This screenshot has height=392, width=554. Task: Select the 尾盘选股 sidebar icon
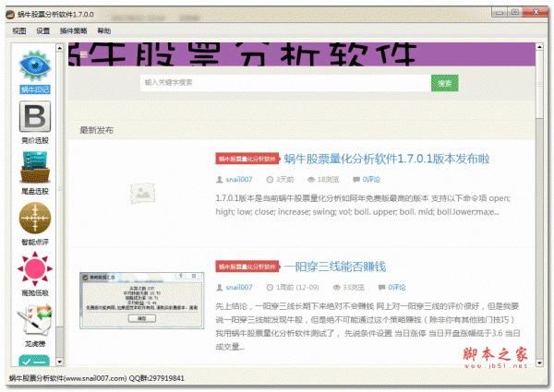click(35, 168)
